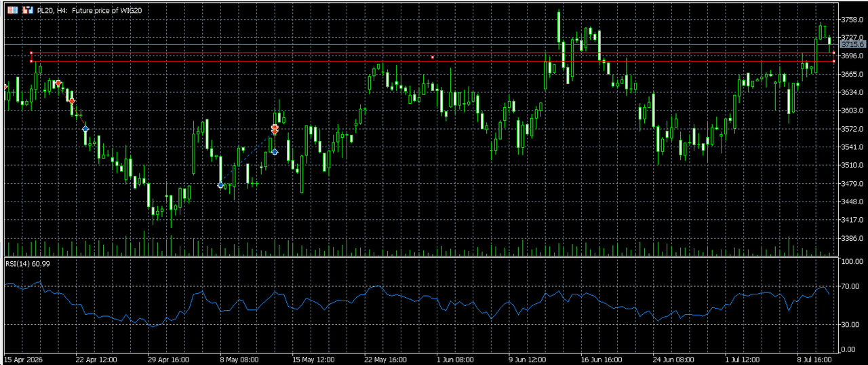Click time axis label '1 Jun 08:00'
Viewport: 868px width, 365px height.
click(456, 360)
